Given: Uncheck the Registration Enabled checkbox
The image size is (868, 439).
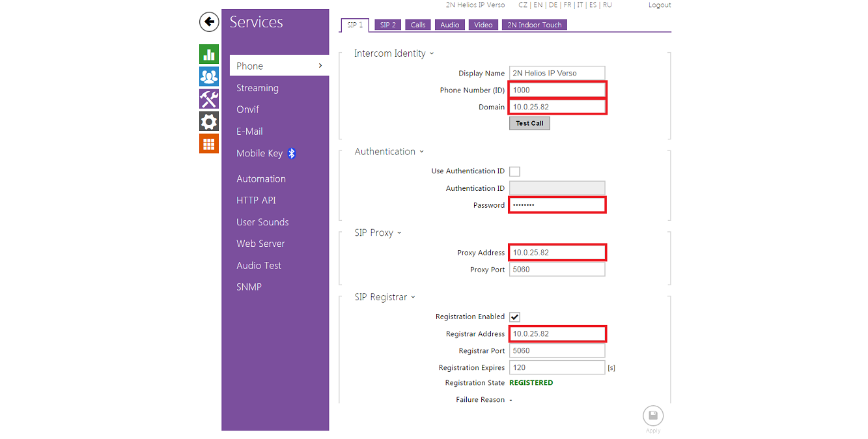Looking at the screenshot, I should pos(514,317).
